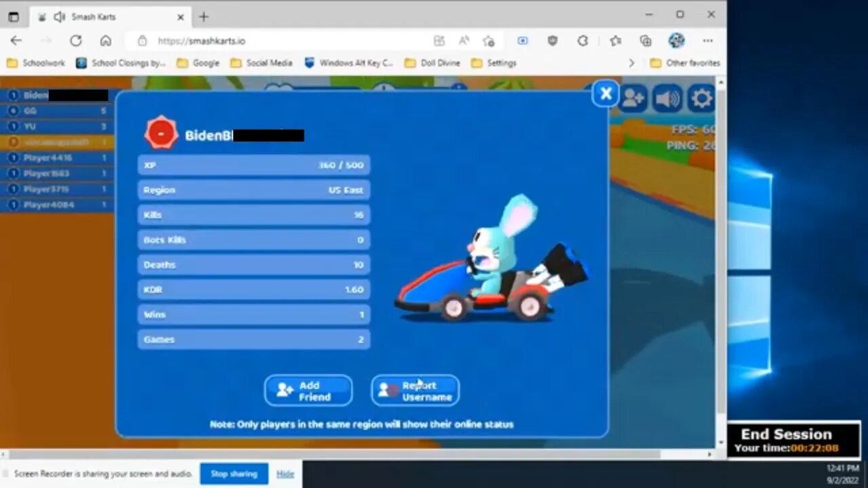Click the blue screen capture extension icon
The height and width of the screenshot is (488, 868).
[x=522, y=41]
